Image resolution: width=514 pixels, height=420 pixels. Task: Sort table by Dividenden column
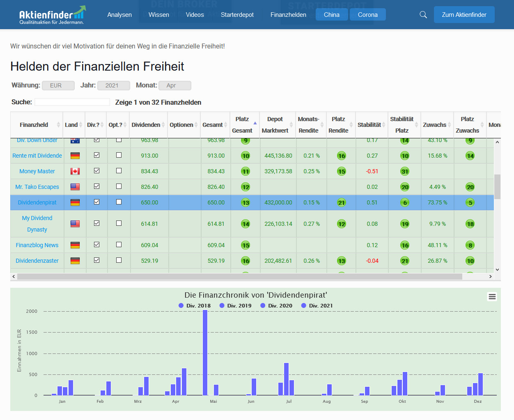pos(149,125)
